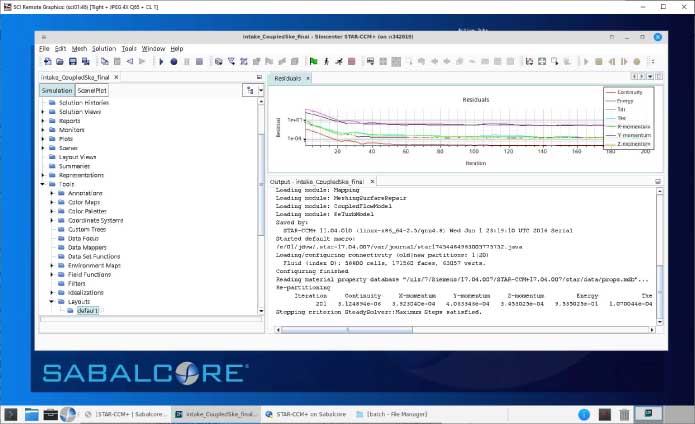Run the simulation with the blue play icon
Image resolution: width=695 pixels, height=424 pixels.
point(161,62)
